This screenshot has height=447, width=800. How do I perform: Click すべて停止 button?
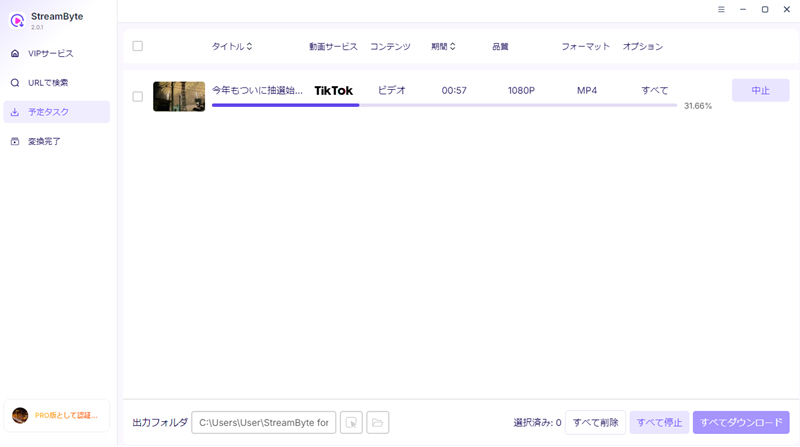tap(659, 423)
